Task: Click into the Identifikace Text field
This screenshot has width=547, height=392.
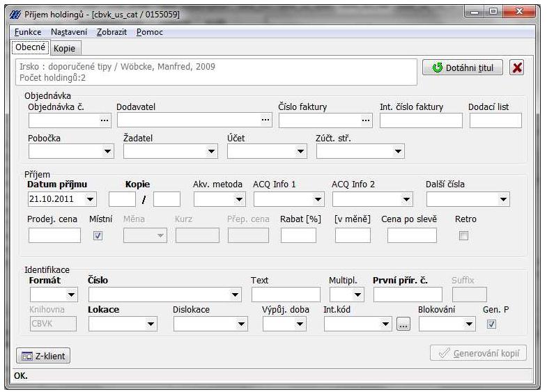Action: tap(286, 295)
